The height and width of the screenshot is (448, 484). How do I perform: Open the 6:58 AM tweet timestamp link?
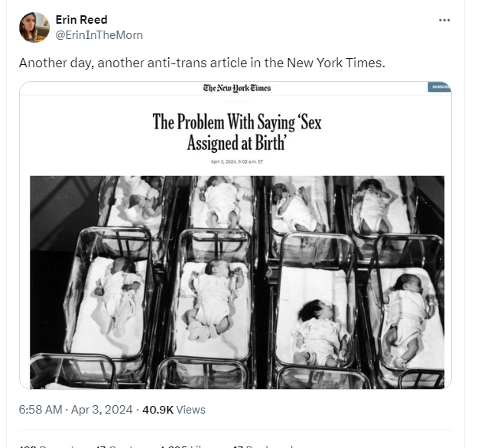click(x=41, y=410)
